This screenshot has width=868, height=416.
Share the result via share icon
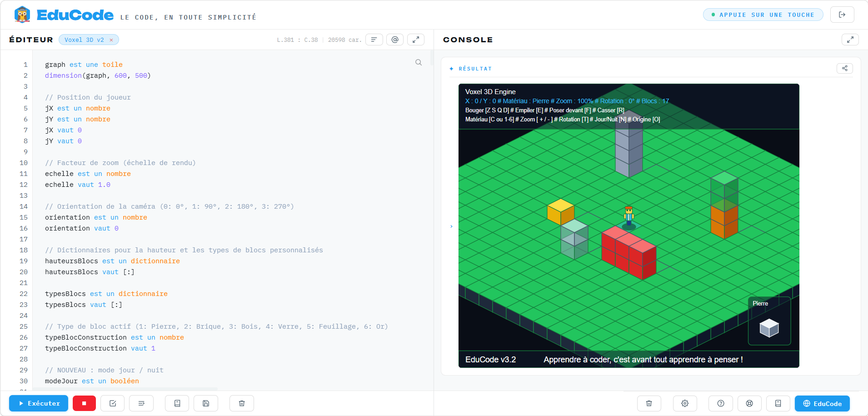pyautogui.click(x=845, y=68)
